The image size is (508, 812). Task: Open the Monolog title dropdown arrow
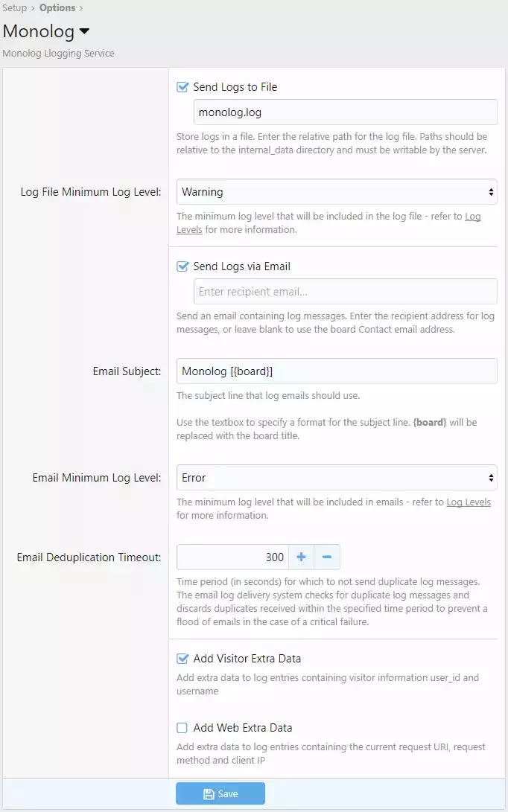click(x=84, y=31)
